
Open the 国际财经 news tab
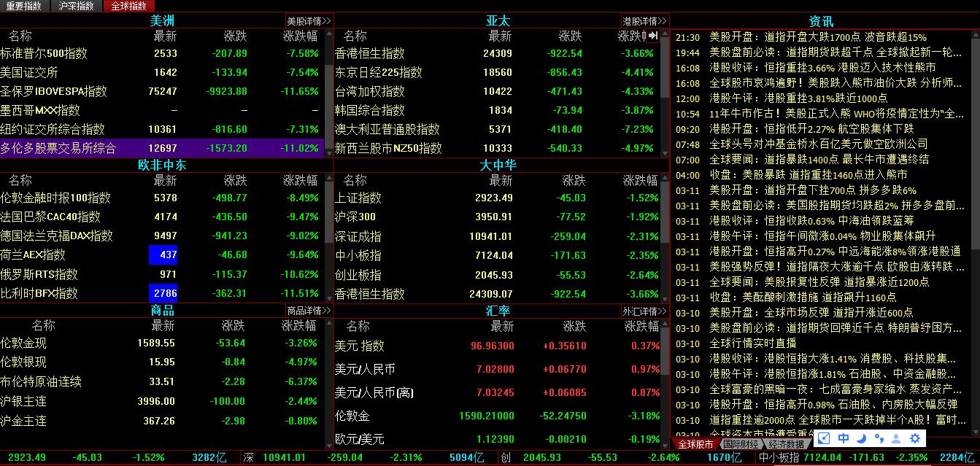tap(741, 443)
